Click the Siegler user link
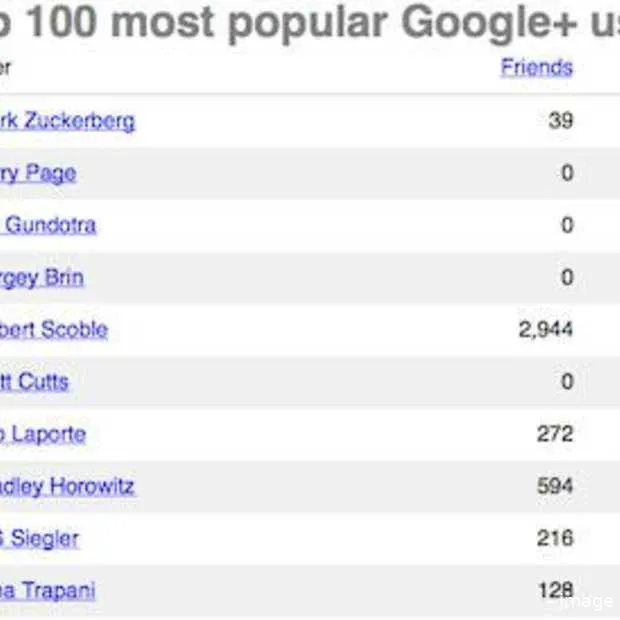Image resolution: width=620 pixels, height=620 pixels. (x=40, y=539)
